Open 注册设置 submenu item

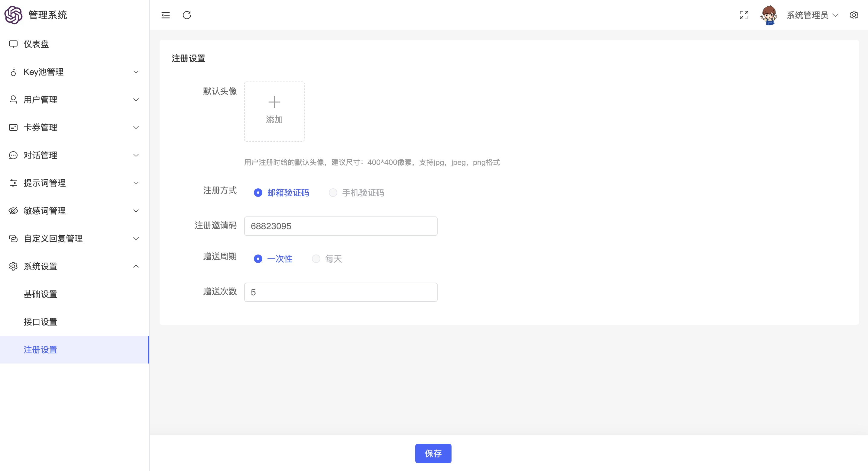[x=74, y=349]
